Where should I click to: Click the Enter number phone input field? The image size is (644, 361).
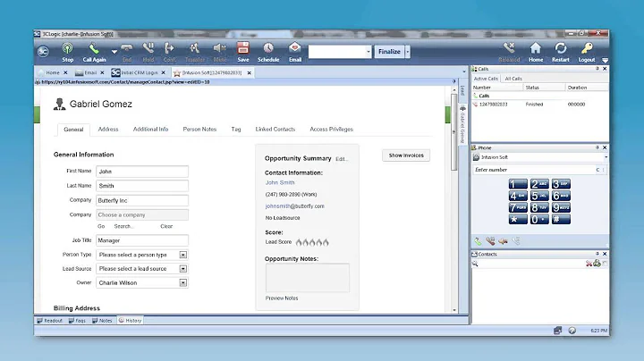click(533, 170)
